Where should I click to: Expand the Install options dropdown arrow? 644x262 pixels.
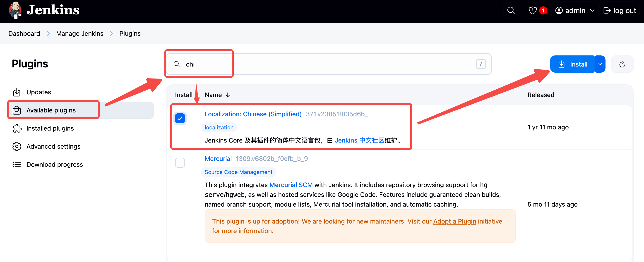600,64
